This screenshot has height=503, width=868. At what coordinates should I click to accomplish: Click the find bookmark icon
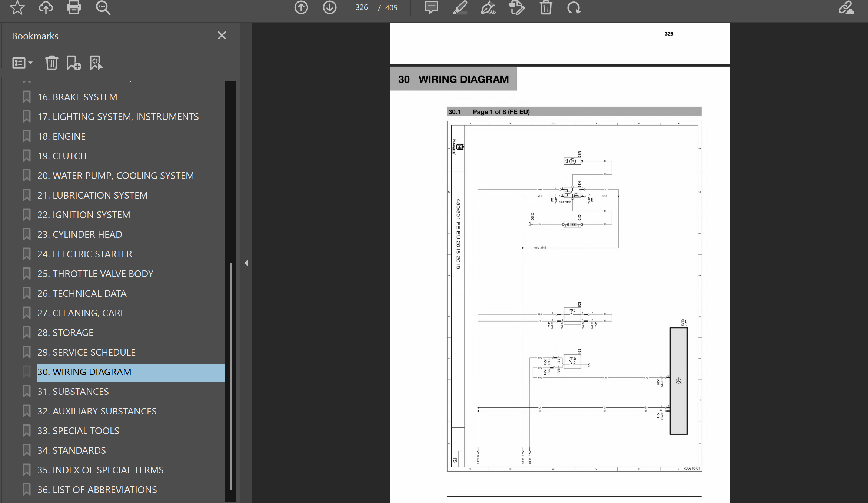tap(96, 63)
